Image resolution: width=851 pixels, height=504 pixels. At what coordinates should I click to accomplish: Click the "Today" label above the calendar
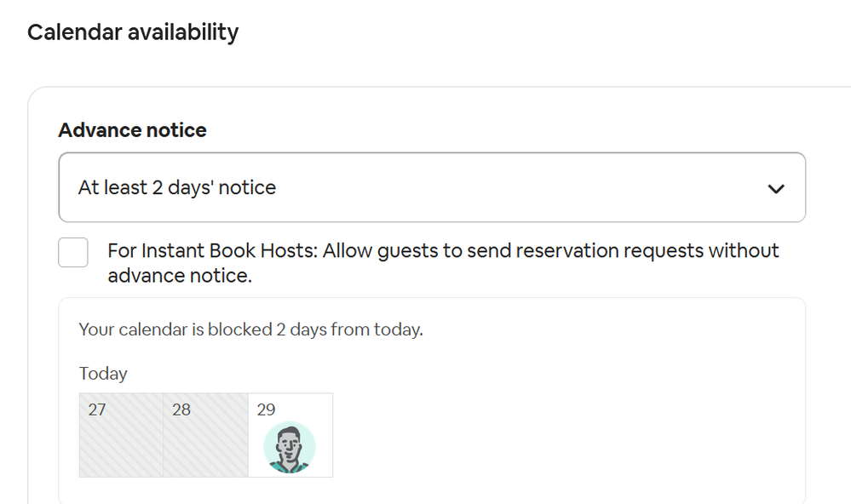103,374
